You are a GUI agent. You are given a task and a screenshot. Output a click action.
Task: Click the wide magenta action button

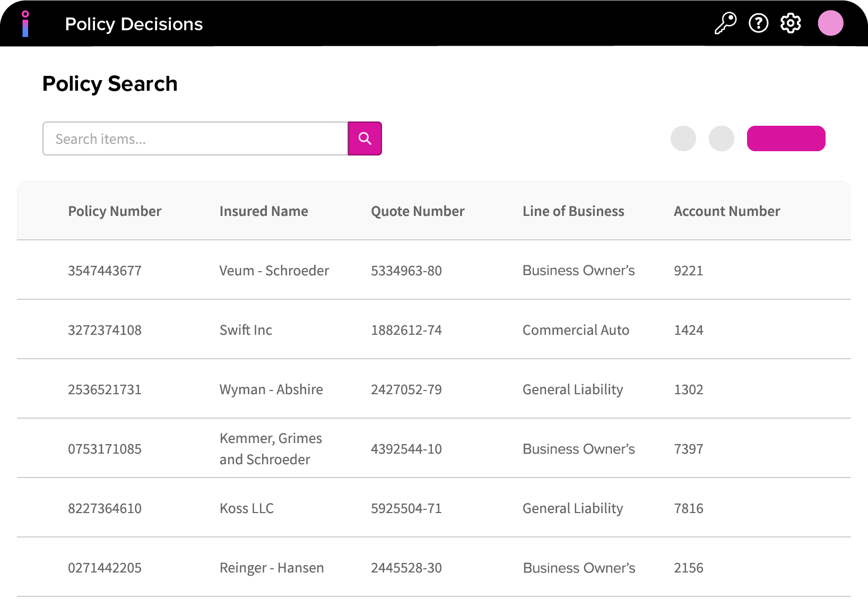pyautogui.click(x=786, y=138)
